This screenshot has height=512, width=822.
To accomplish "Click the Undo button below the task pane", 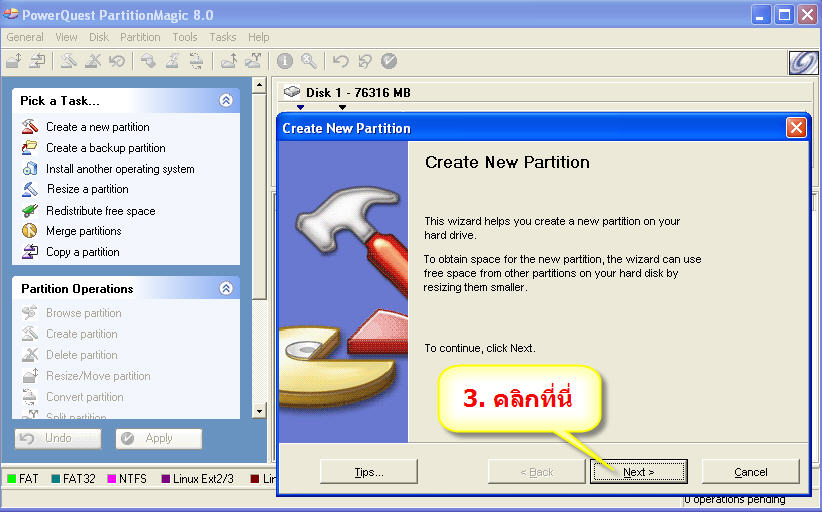I will coord(58,439).
